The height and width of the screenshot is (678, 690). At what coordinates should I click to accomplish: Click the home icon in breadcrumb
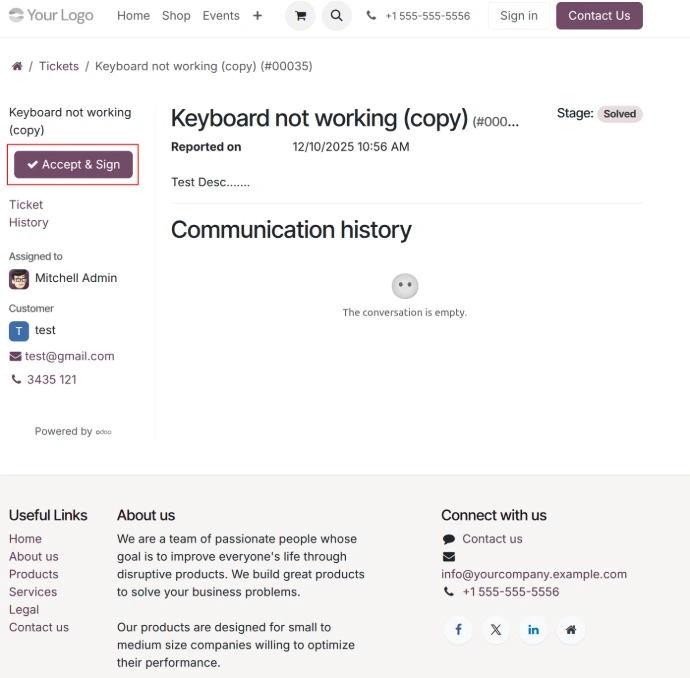click(x=17, y=66)
